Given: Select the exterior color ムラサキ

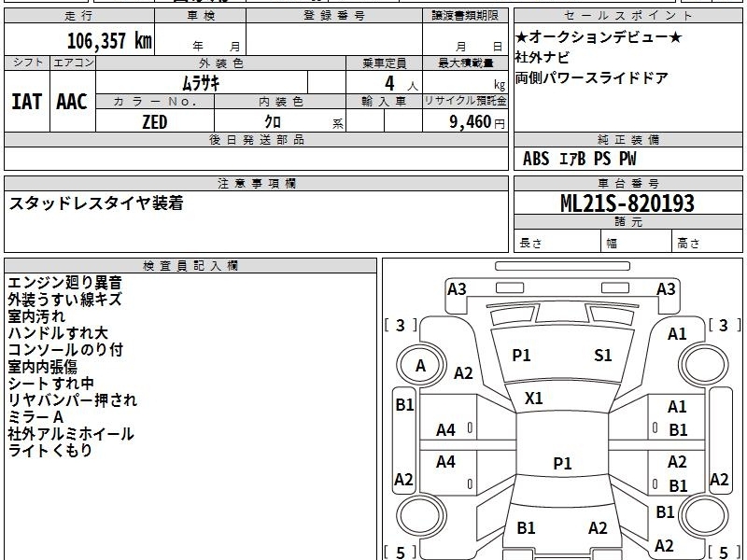Looking at the screenshot, I should click(x=201, y=84).
